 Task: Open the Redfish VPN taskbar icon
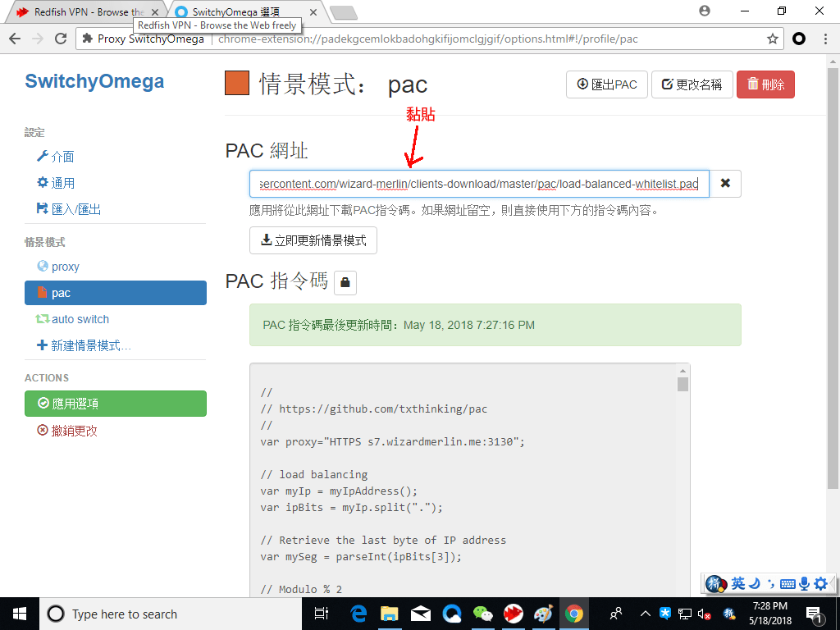click(x=514, y=614)
